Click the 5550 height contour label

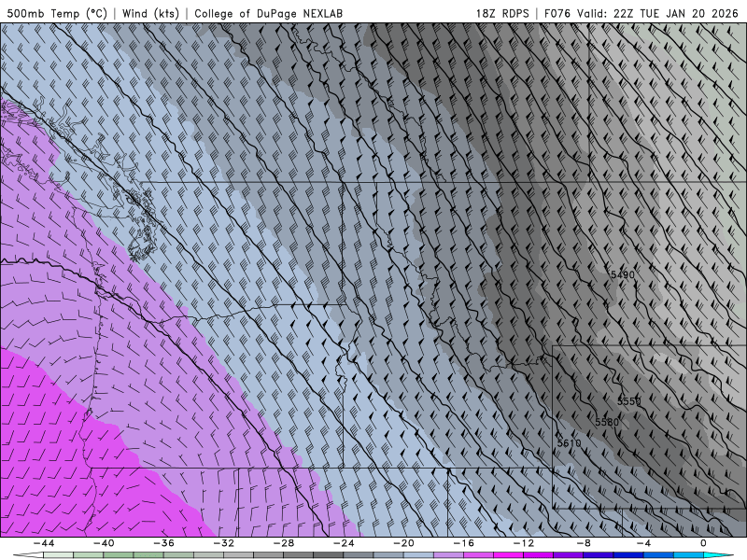[628, 401]
